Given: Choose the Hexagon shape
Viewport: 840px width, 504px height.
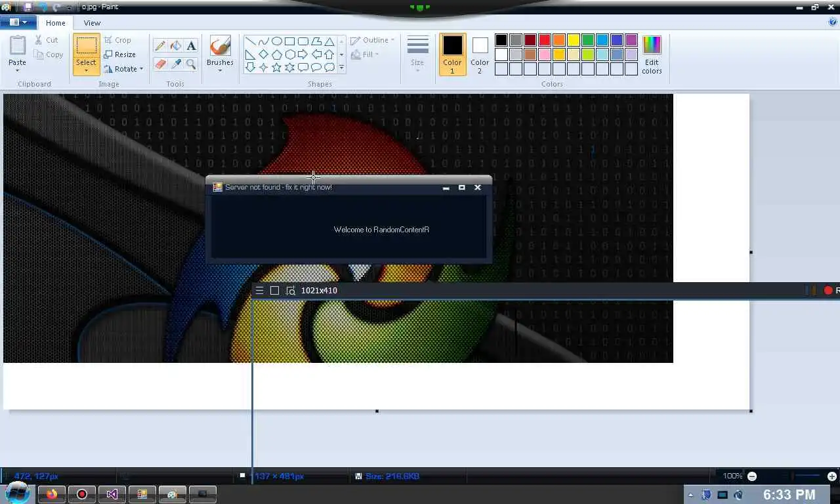Looking at the screenshot, I should 289,54.
